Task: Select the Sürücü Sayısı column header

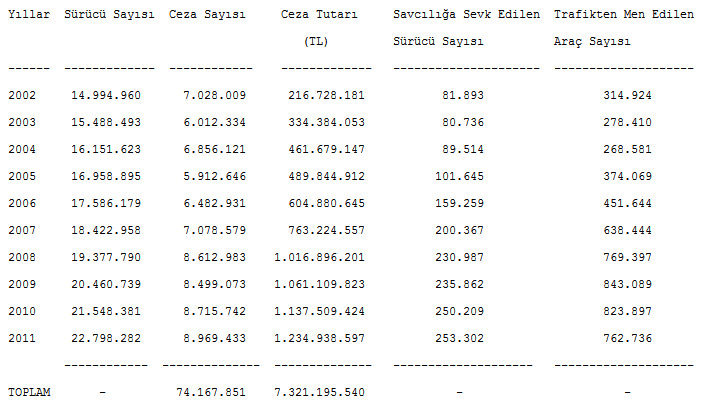Action: point(109,14)
